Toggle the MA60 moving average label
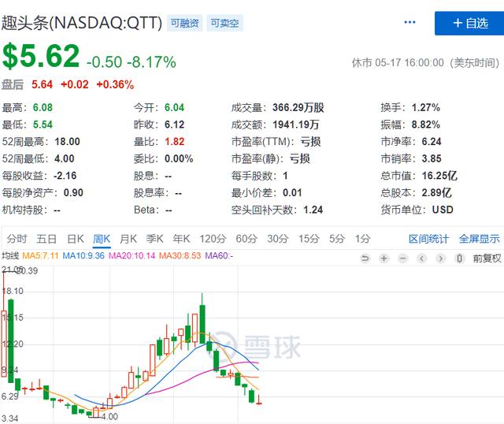Viewport: 504px width, 424px height. click(219, 256)
